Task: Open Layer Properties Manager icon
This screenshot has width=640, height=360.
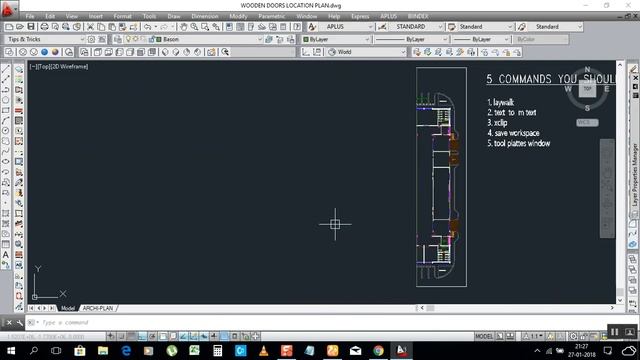Action: click(118, 40)
